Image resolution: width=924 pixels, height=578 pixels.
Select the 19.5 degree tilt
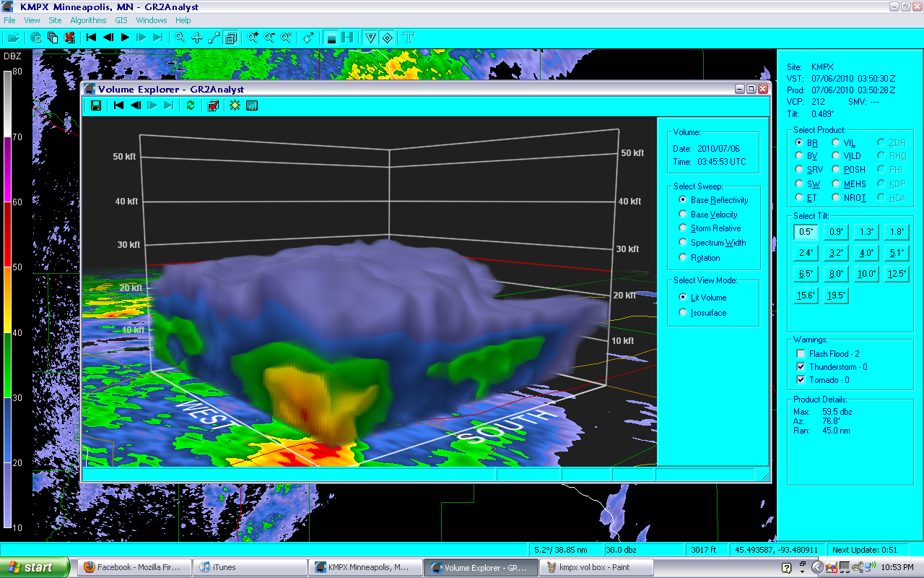tap(835, 295)
